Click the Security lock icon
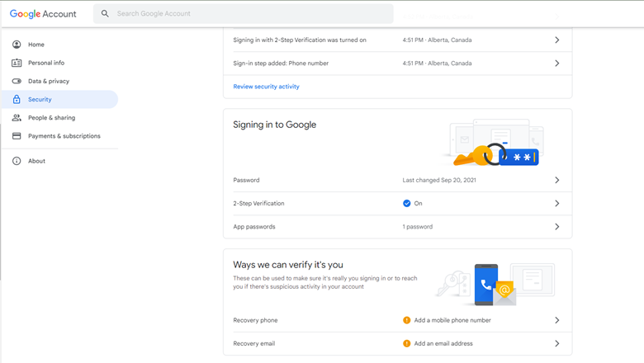The width and height of the screenshot is (644, 363). (17, 99)
